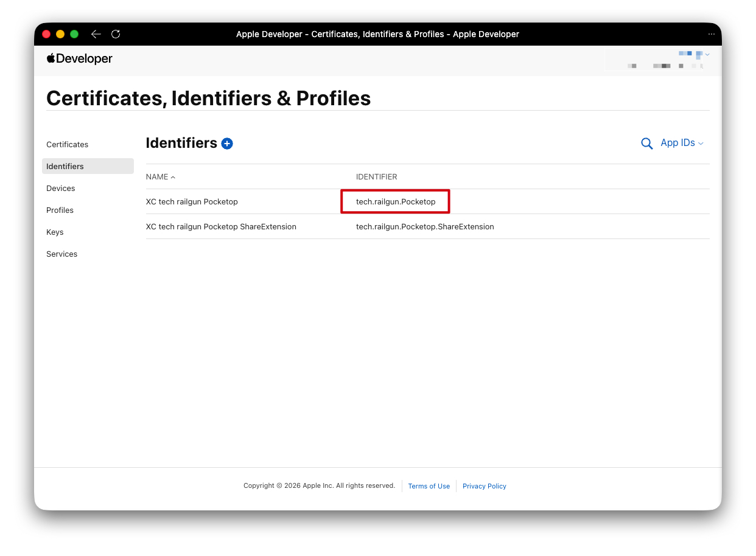Click the blue add identifier plus icon
This screenshot has width=756, height=556.
click(227, 144)
